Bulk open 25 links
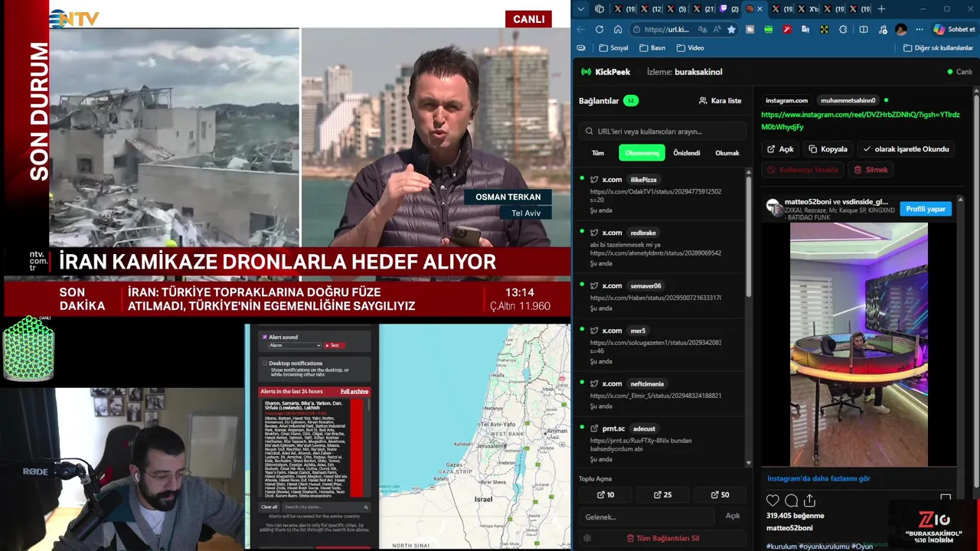 (x=663, y=494)
